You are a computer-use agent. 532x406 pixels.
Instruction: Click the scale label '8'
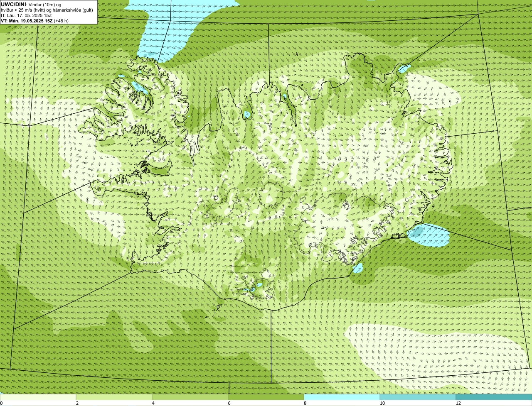point(305,403)
